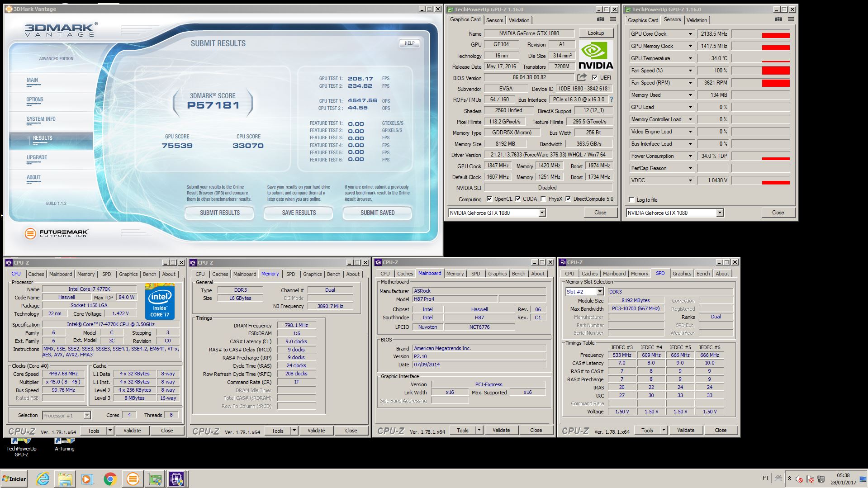
Task: Click the Fan Speed (%) red graph
Action: pos(776,70)
